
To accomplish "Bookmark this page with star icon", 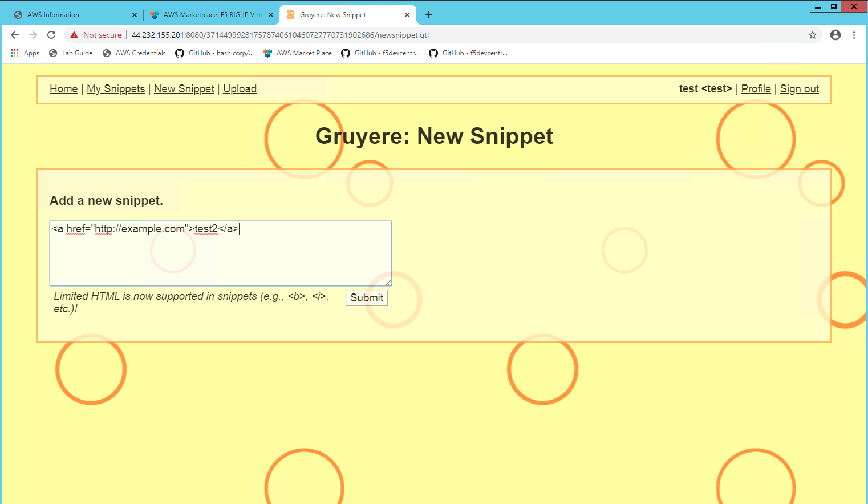I will pos(813,35).
